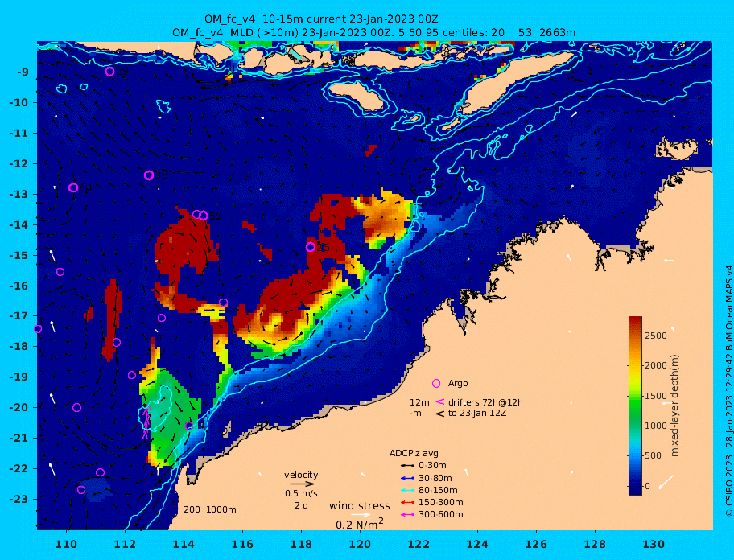Click the '2 d' label under velocity

[x=302, y=506]
